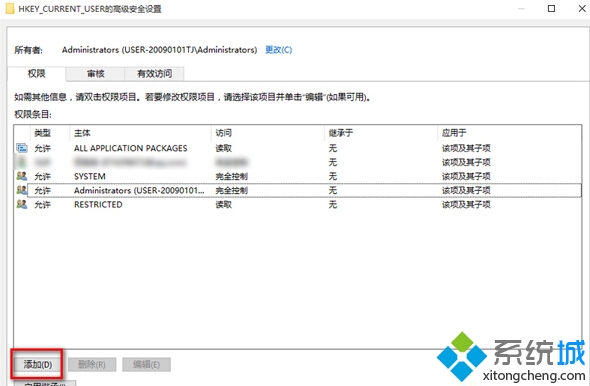The width and height of the screenshot is (590, 386).
Task: Open the 有效访问 tab
Action: click(154, 74)
